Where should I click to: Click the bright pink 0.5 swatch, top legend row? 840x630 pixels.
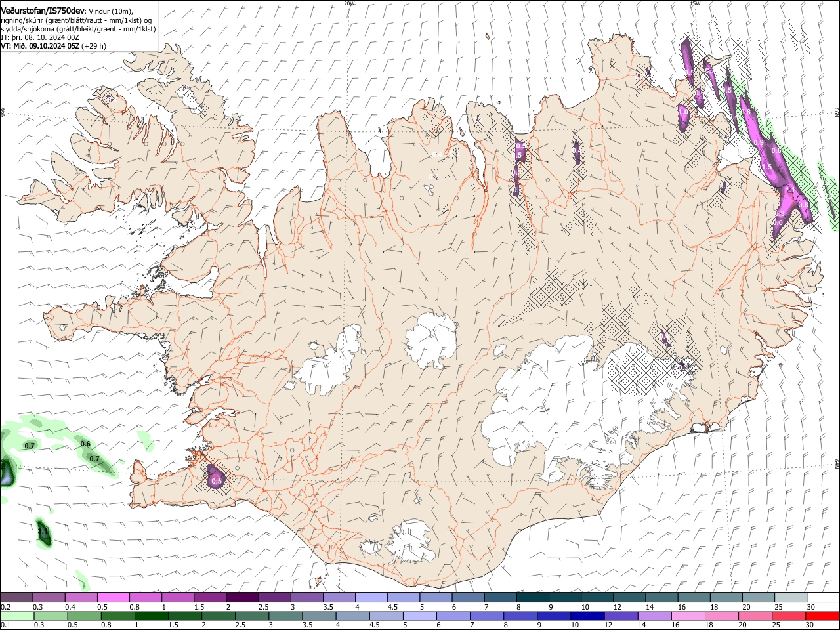click(113, 598)
